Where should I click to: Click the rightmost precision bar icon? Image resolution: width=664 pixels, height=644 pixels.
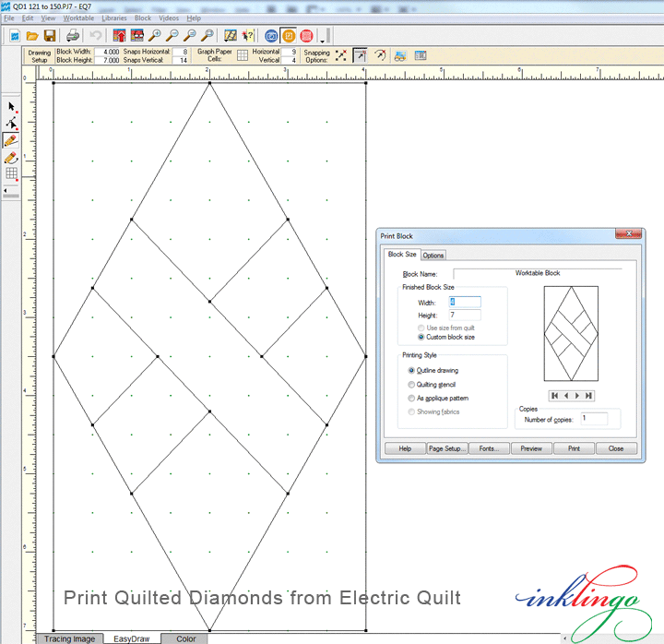[421, 55]
